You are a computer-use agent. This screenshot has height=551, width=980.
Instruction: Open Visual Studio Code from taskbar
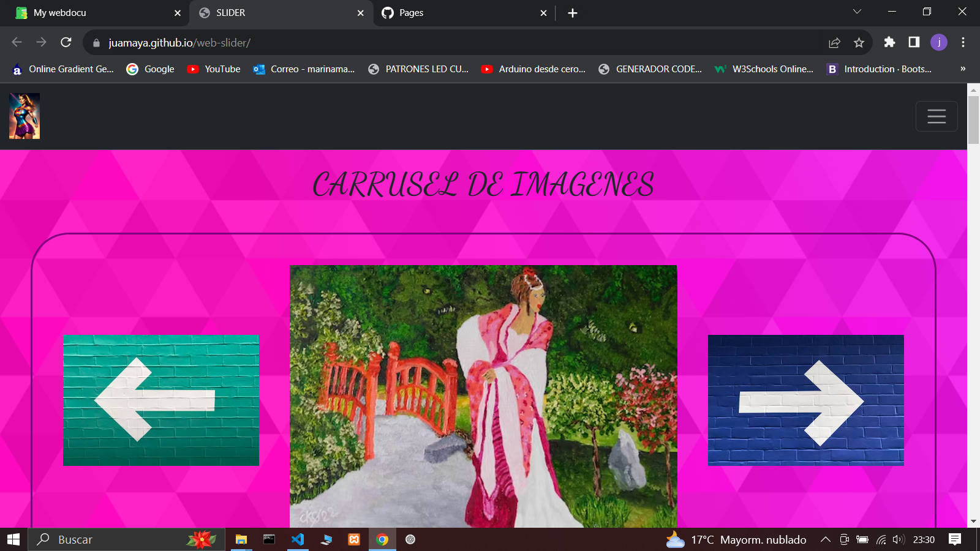click(298, 539)
